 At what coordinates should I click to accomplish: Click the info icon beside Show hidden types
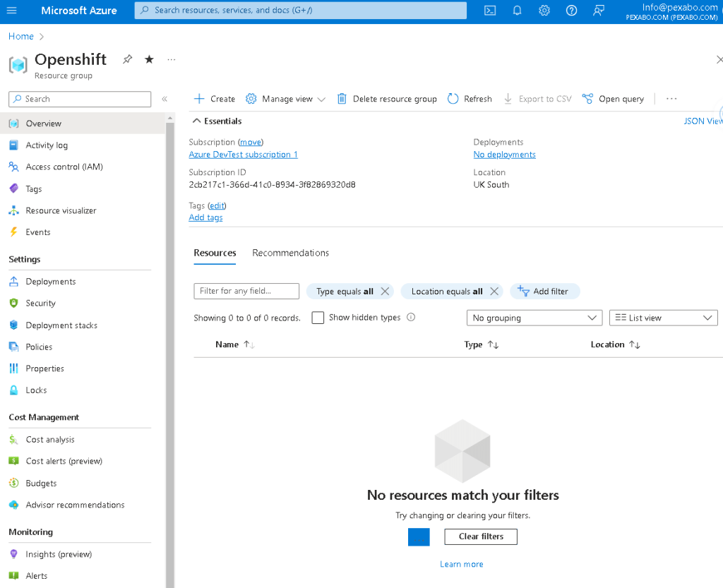pos(411,317)
